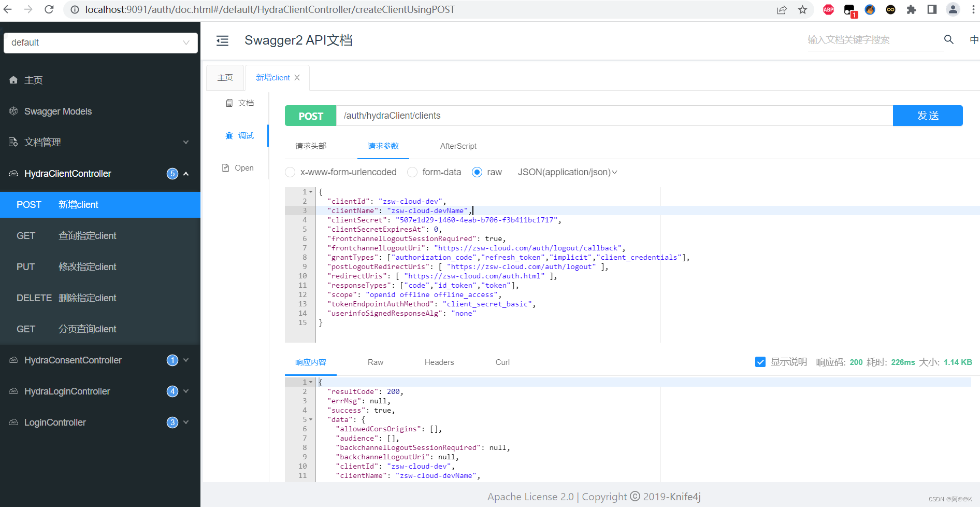Fold request JSON at line 1
Viewport: 980px width, 507px height.
click(311, 192)
